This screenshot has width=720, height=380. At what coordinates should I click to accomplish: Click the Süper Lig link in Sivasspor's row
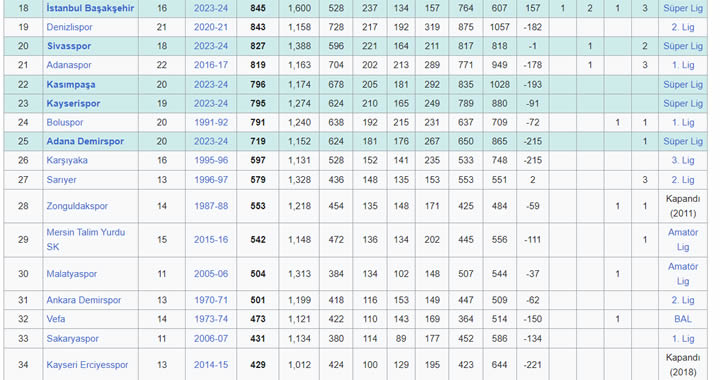click(x=683, y=46)
